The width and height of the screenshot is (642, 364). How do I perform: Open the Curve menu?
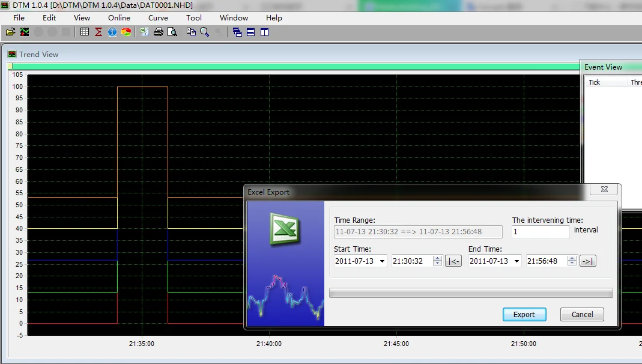coord(158,18)
